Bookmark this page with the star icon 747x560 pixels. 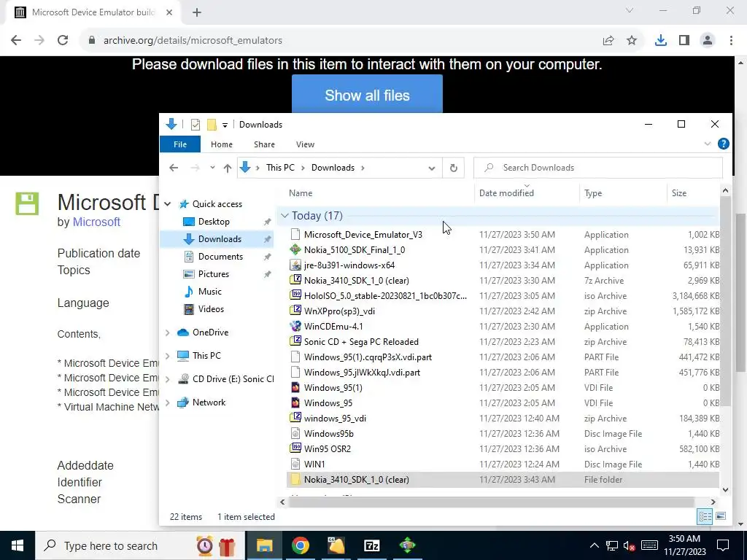point(632,41)
